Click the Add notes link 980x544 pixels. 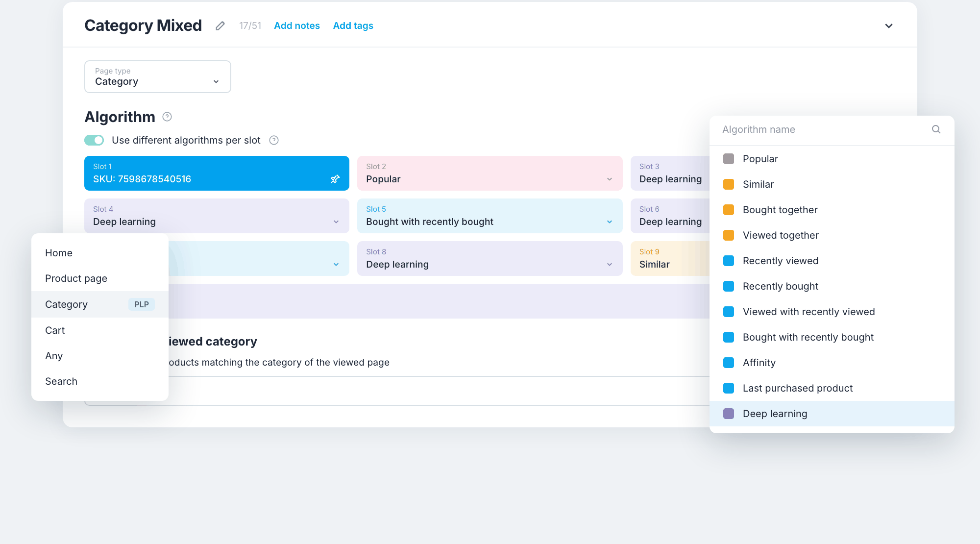coord(297,25)
